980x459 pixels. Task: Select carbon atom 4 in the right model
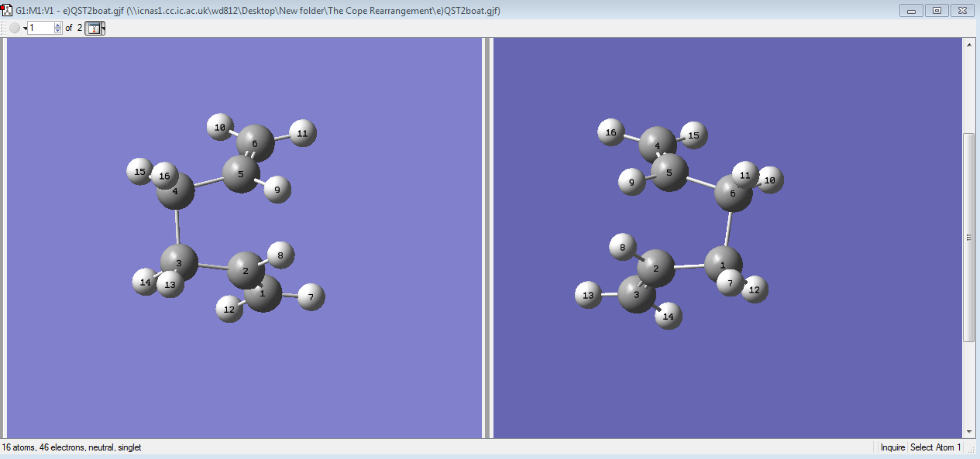coord(658,146)
